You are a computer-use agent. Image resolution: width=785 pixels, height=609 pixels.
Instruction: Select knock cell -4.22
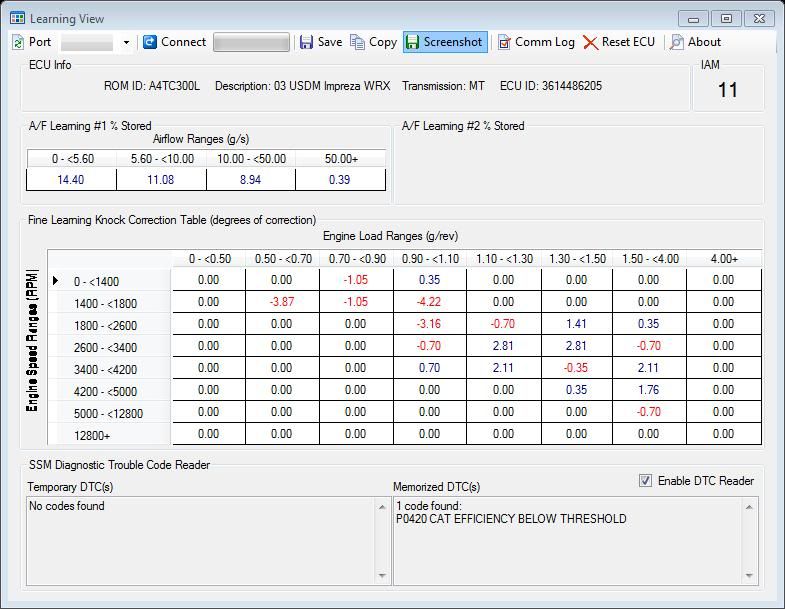[x=430, y=302]
